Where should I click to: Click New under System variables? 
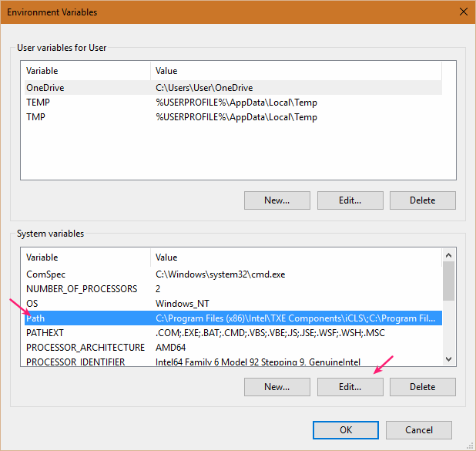pyautogui.click(x=277, y=387)
